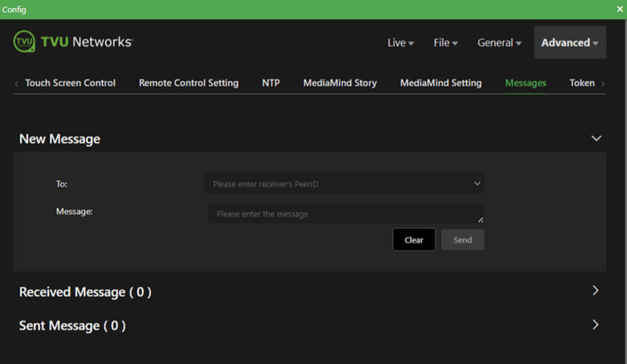Switch to Remote Control Setting tab
The height and width of the screenshot is (364, 627).
[188, 83]
